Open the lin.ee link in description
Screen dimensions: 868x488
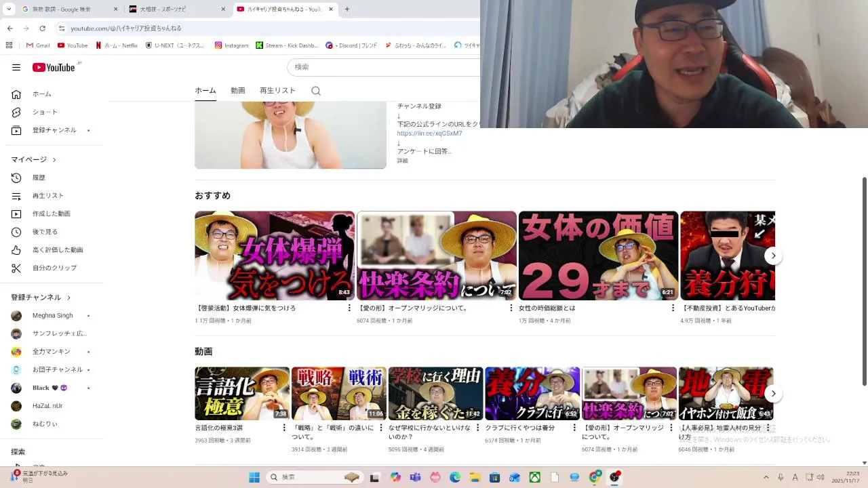(x=429, y=134)
